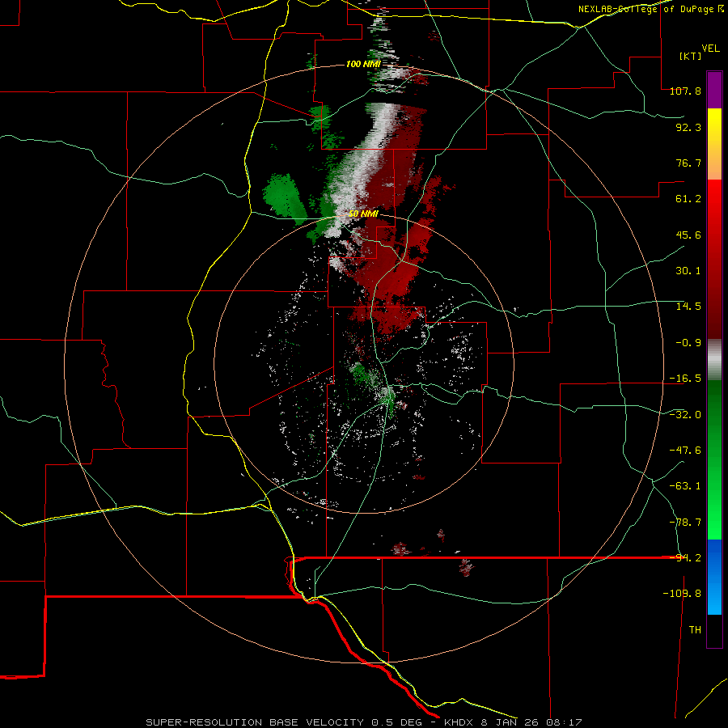Click the KHDX 8 JAN 26 08:17 timestamp
This screenshot has height=728, width=728.
(x=514, y=722)
